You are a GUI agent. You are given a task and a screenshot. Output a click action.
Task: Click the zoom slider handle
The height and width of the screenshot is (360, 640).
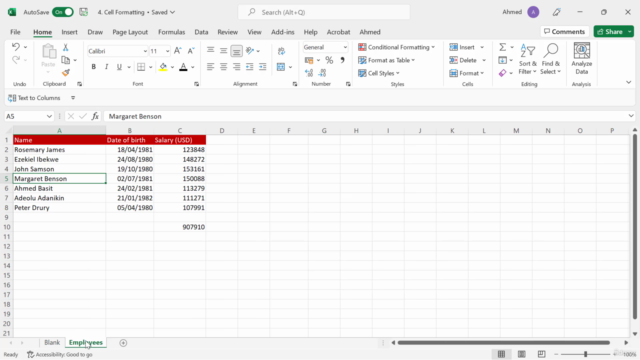point(585,354)
